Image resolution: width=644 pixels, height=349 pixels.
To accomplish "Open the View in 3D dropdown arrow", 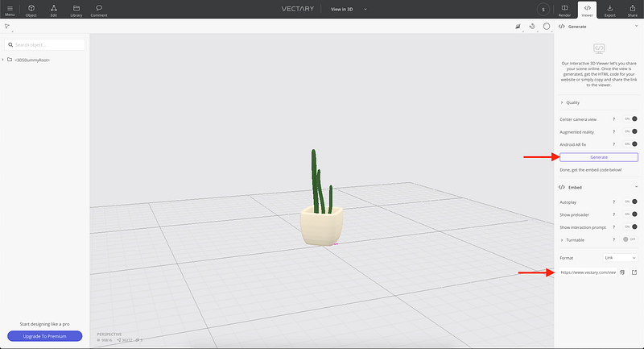I will 365,9.
